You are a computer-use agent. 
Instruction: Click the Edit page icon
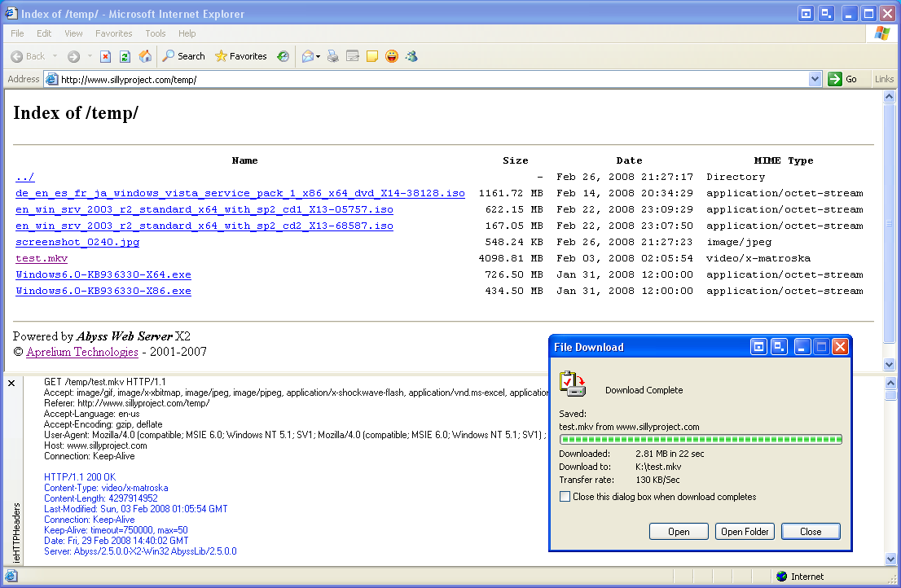(x=353, y=56)
